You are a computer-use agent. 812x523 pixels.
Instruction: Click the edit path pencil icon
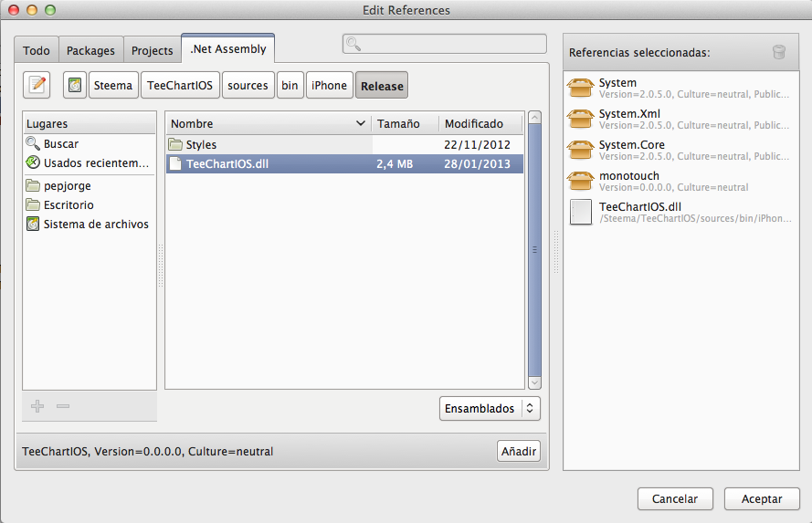coord(37,85)
